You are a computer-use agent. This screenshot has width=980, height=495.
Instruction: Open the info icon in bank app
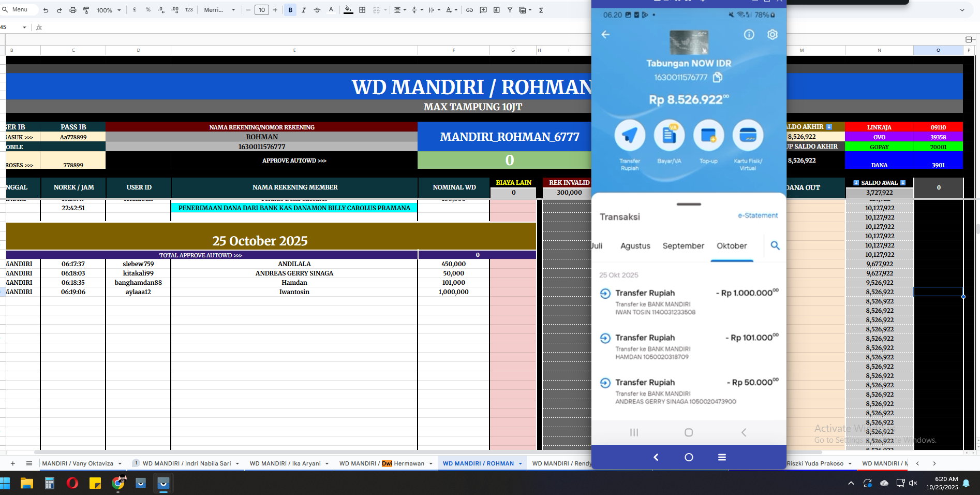pos(749,35)
